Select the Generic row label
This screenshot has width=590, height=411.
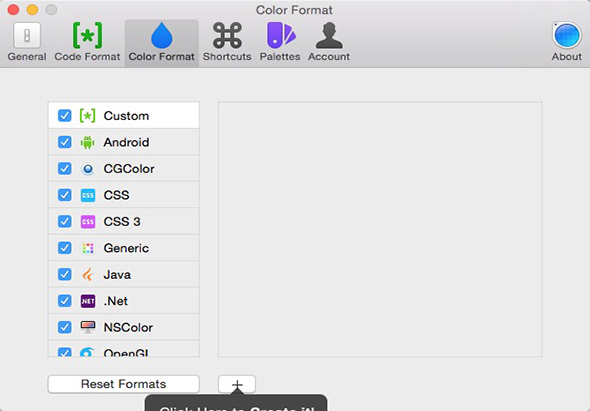(x=126, y=248)
